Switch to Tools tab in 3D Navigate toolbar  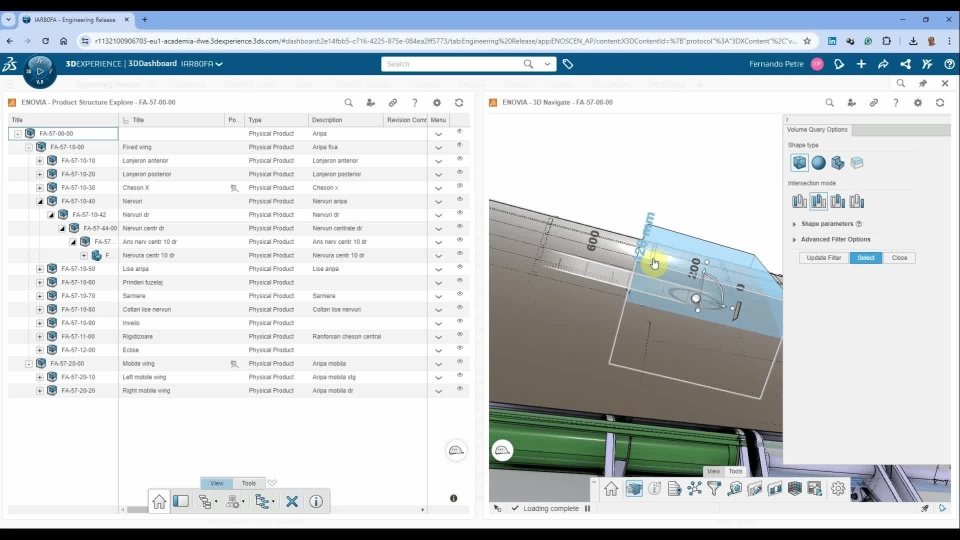pos(735,471)
